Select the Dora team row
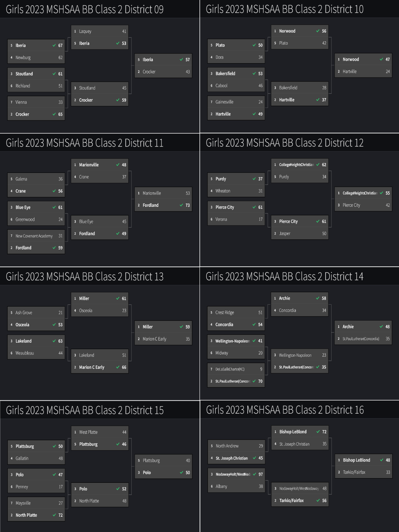Screen dimensions: 399x532 [x=236, y=58]
